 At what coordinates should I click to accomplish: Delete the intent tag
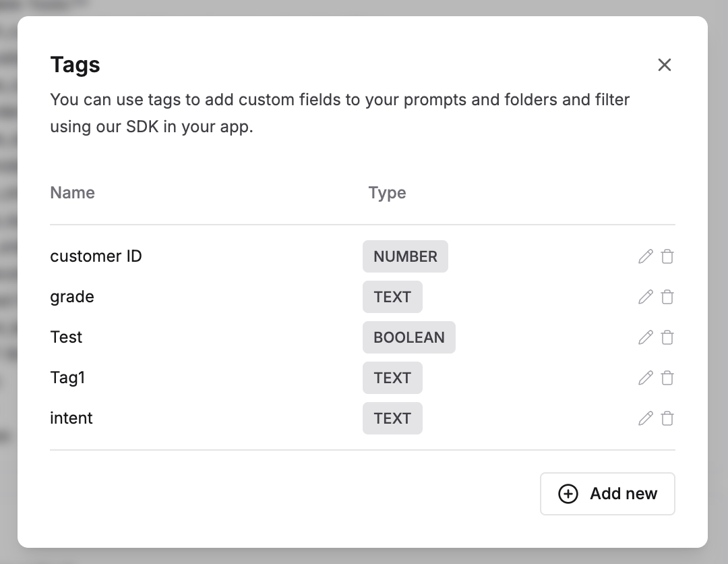pos(667,418)
